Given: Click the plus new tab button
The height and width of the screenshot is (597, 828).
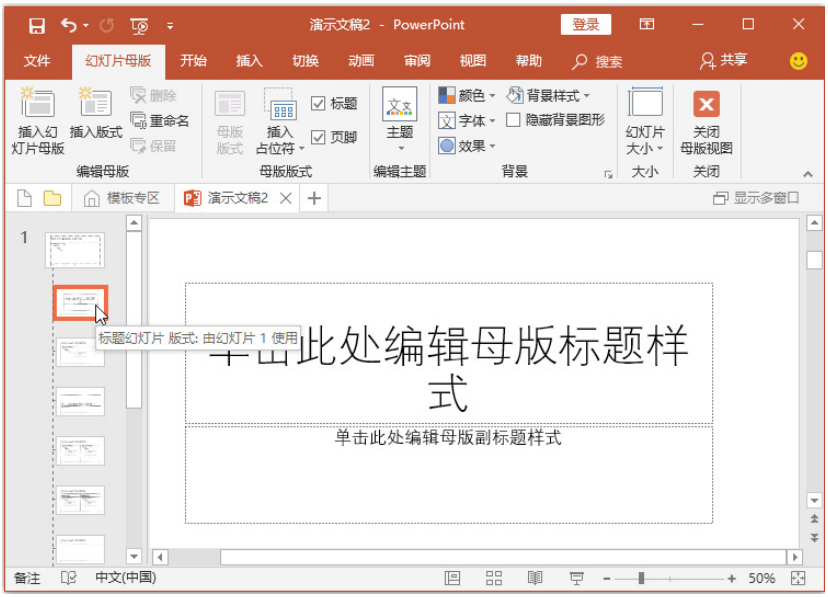Looking at the screenshot, I should click(x=314, y=198).
